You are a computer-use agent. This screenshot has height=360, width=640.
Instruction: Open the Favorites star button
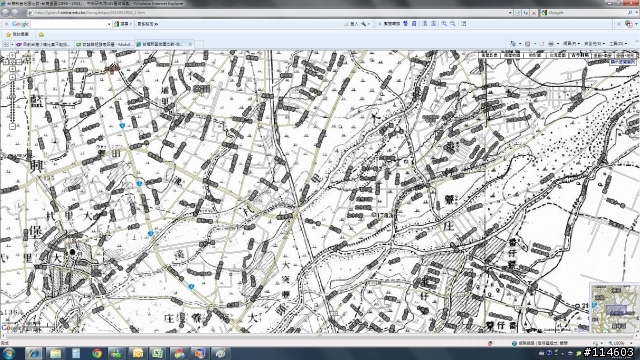click(x=17, y=35)
